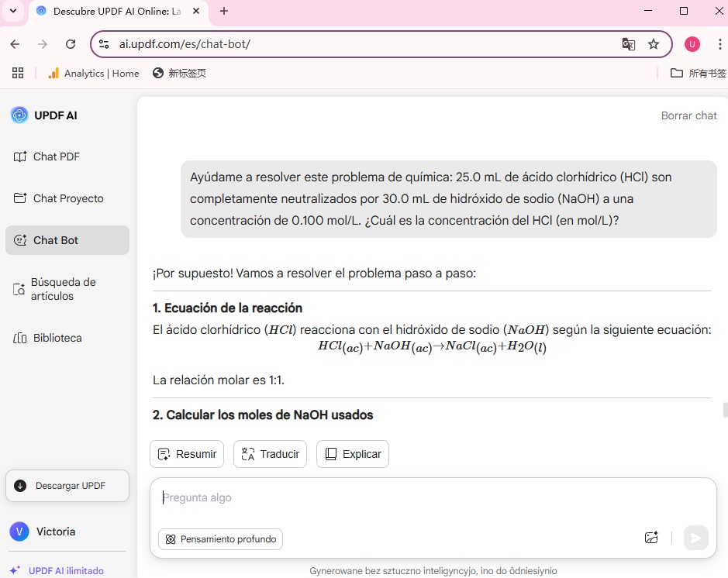Screen dimensions: 728x578
Task: Bookmark this page with the star icon
Action: [x=654, y=44]
